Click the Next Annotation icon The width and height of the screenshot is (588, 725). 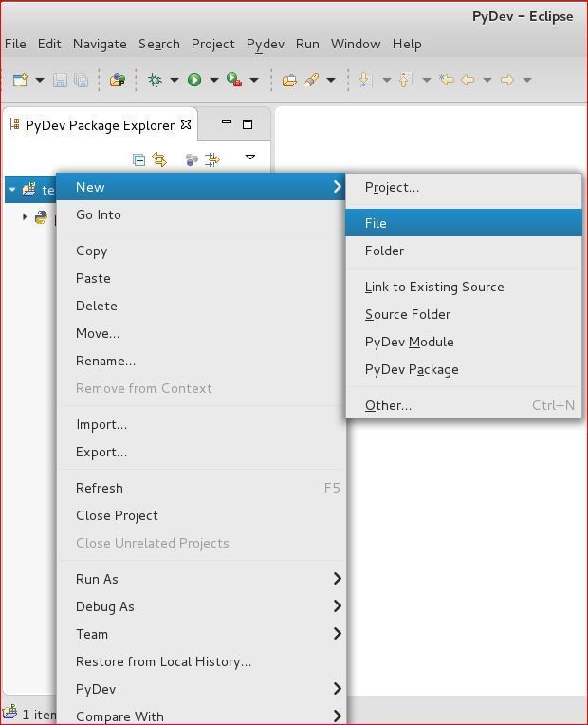tap(366, 80)
